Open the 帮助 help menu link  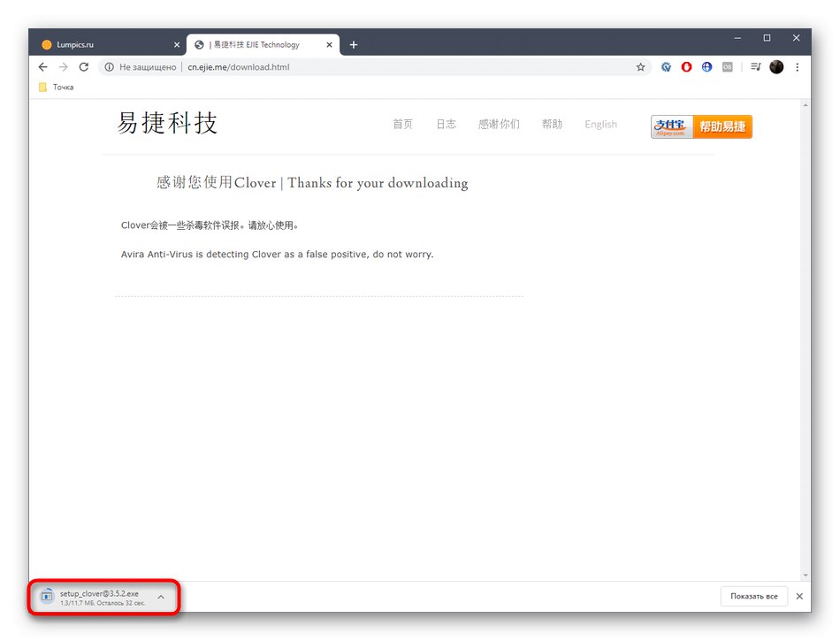click(x=552, y=125)
